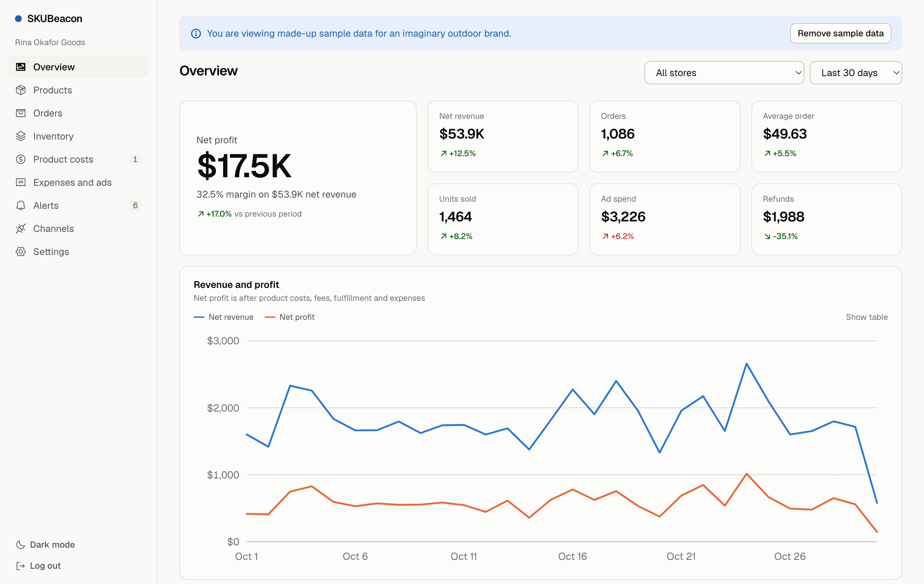This screenshot has width=924, height=584.
Task: Open the Inventory page
Action: pyautogui.click(x=78, y=136)
